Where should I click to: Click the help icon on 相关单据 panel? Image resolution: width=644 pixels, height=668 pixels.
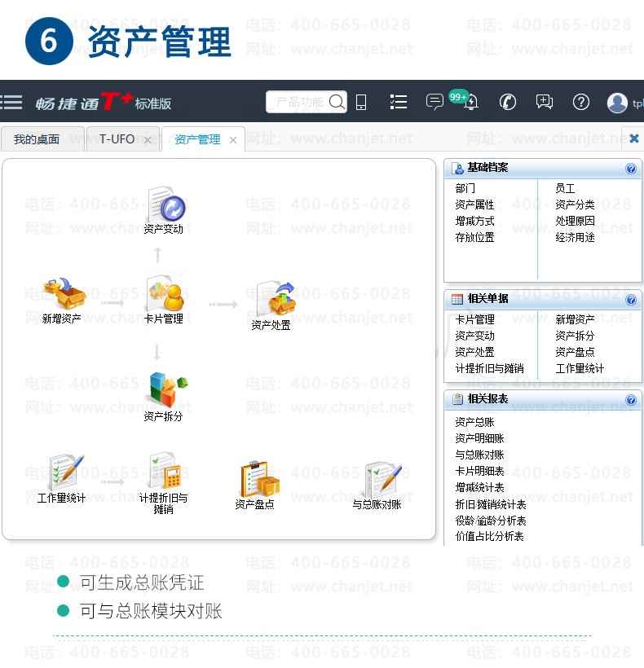tap(631, 300)
